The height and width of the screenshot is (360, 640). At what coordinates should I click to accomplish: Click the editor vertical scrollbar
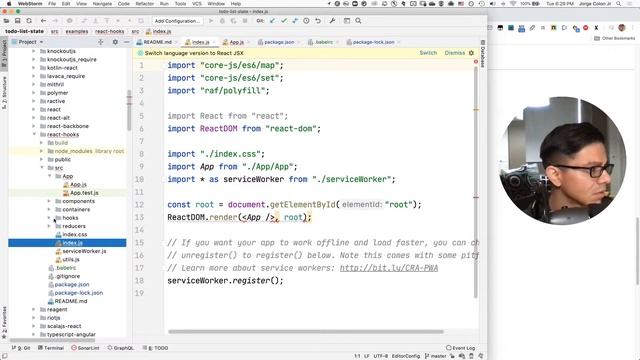476,182
